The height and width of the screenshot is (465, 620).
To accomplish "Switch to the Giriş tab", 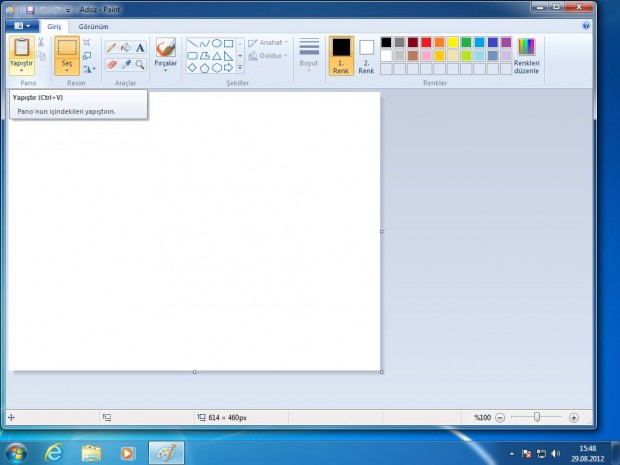I will pyautogui.click(x=54, y=26).
